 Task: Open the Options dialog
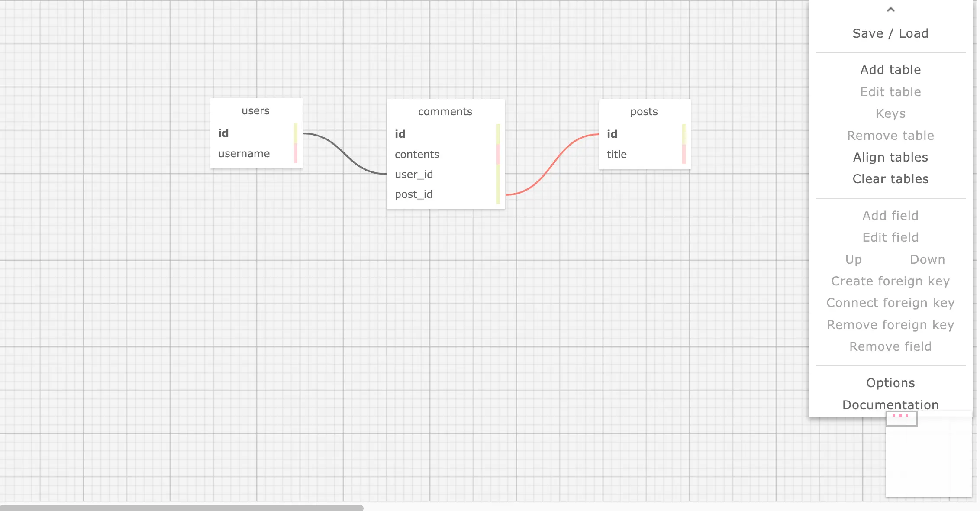[890, 383]
